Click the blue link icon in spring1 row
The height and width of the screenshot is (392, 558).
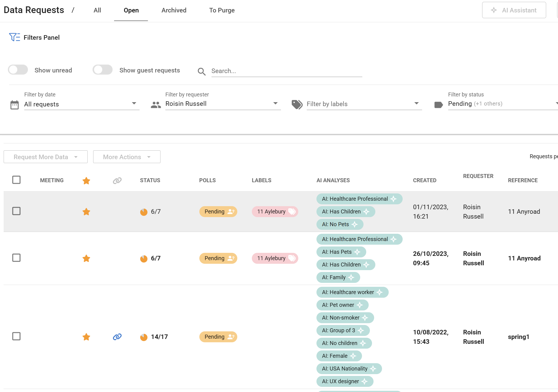(117, 337)
